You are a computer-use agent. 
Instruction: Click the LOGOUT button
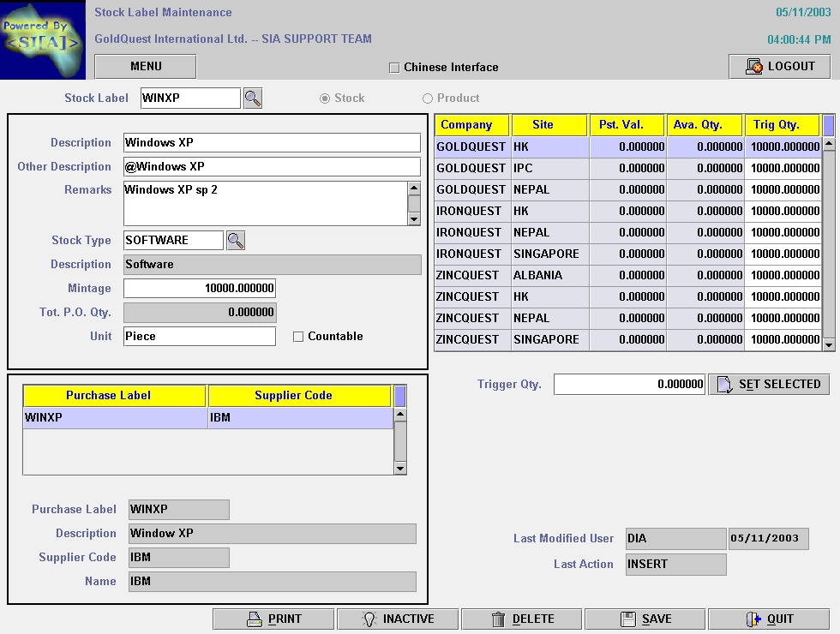[x=779, y=67]
